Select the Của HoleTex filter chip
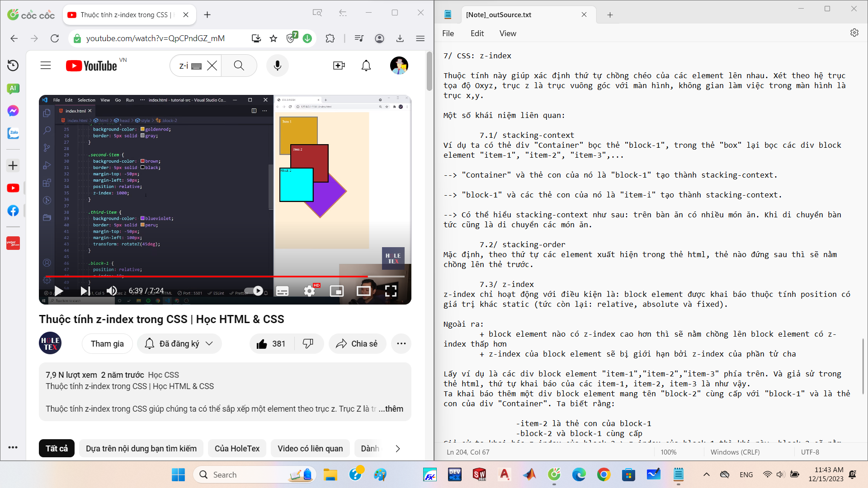868x488 pixels. click(x=237, y=449)
